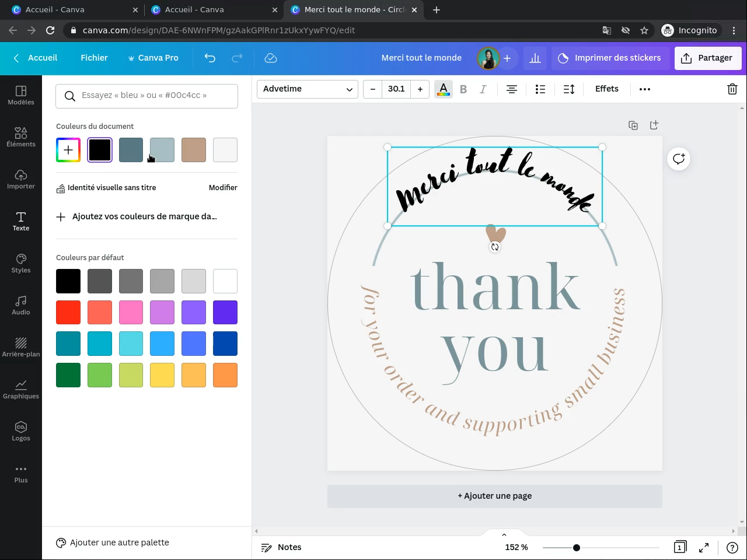Choose the yellow default color swatch
The height and width of the screenshot is (560, 747).
pos(162,375)
